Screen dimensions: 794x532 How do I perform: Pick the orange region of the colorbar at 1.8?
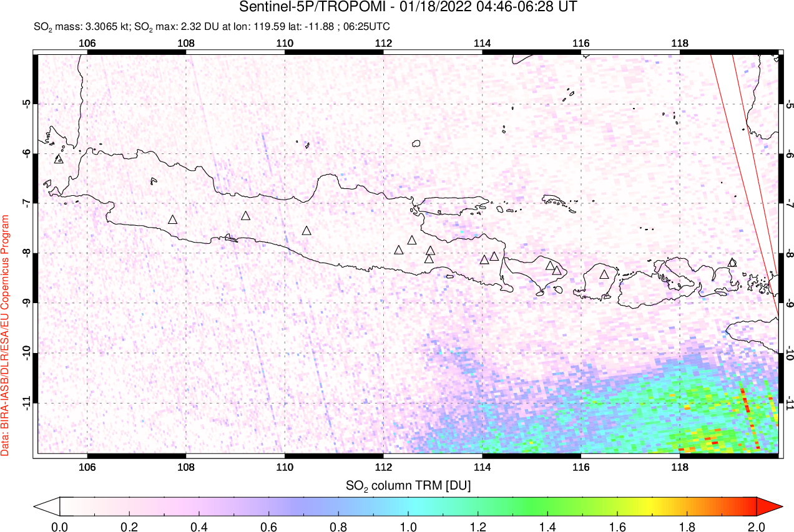687,506
